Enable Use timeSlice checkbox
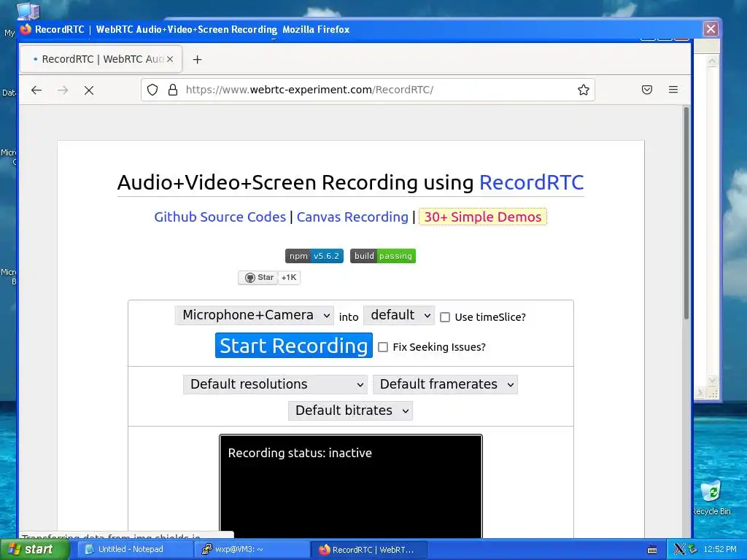The image size is (747, 560). [445, 318]
